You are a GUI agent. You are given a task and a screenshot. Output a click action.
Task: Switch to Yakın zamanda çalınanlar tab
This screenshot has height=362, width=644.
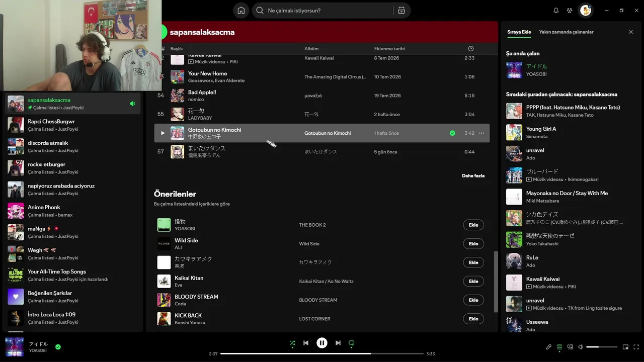coord(567,32)
